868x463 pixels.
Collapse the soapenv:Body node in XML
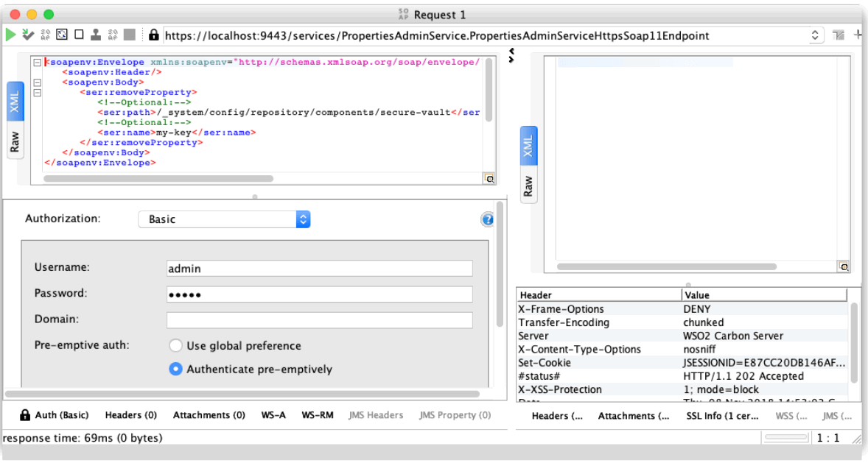(x=37, y=82)
